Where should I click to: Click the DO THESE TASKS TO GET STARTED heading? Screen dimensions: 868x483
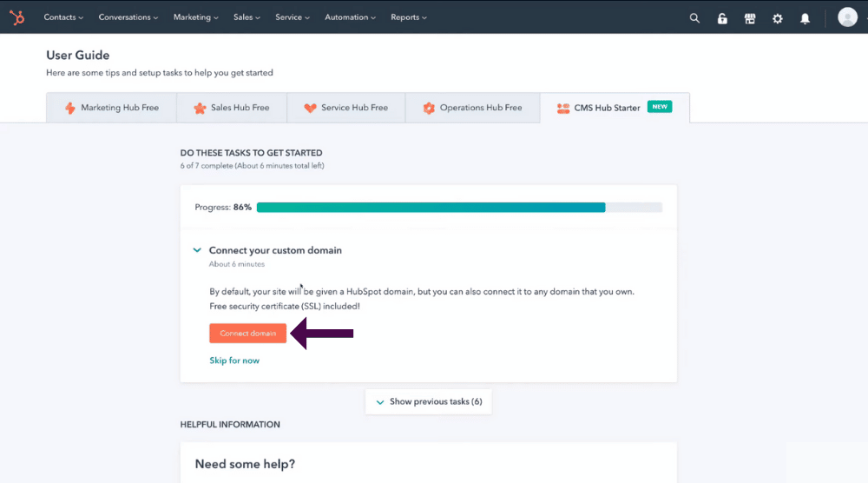click(252, 153)
